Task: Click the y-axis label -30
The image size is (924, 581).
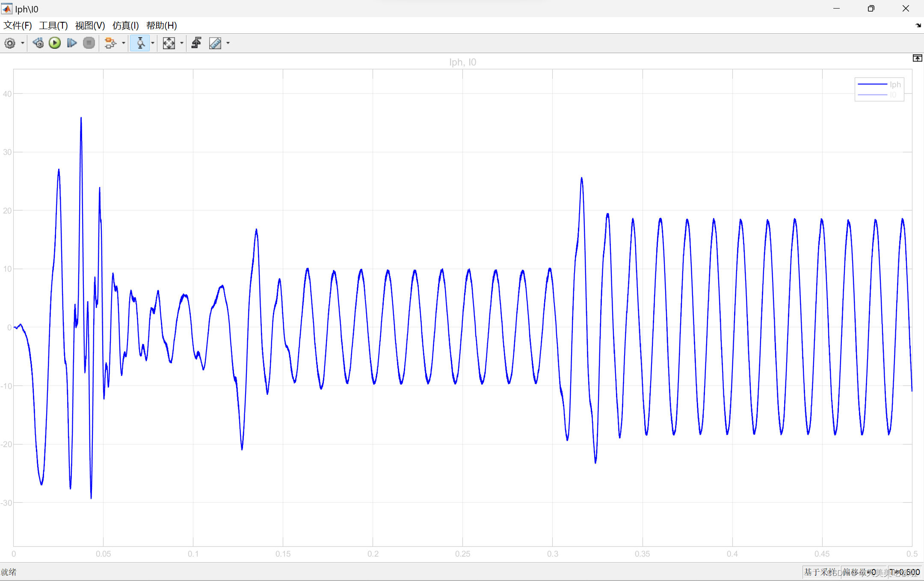Action: pos(6,503)
